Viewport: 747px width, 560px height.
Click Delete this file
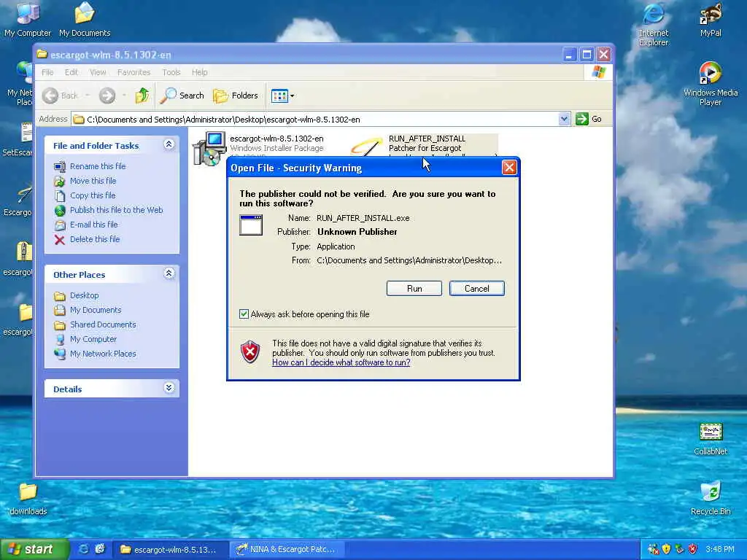pos(95,239)
